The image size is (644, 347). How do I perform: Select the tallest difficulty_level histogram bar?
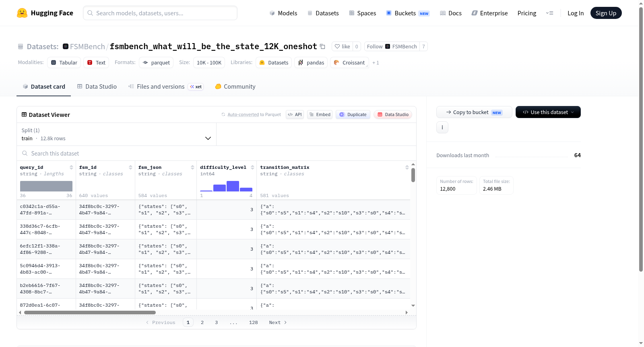pyautogui.click(x=233, y=186)
